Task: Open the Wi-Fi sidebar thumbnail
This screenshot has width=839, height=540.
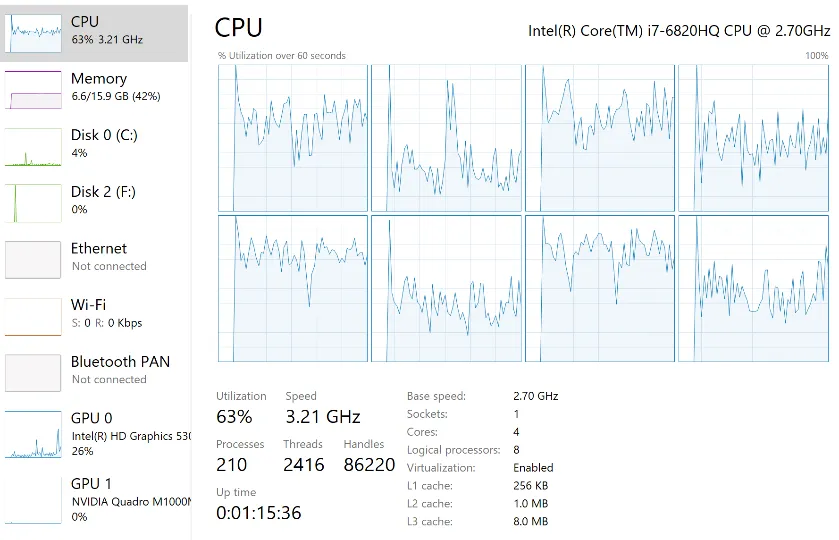Action: (33, 316)
